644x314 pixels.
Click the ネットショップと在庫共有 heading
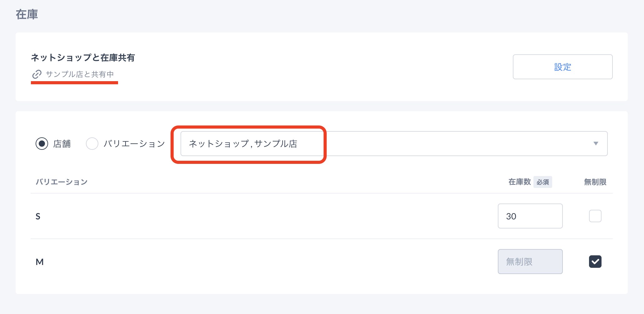83,58
